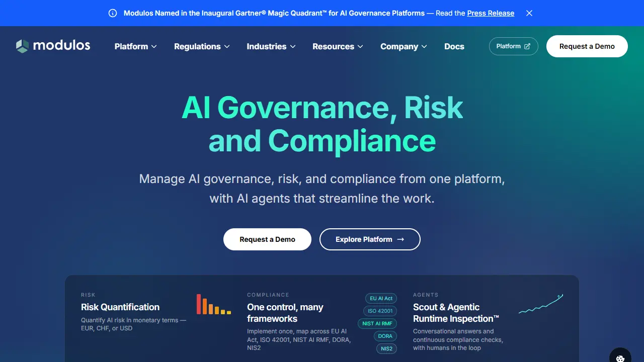Click the Modulos logo icon

point(22,46)
